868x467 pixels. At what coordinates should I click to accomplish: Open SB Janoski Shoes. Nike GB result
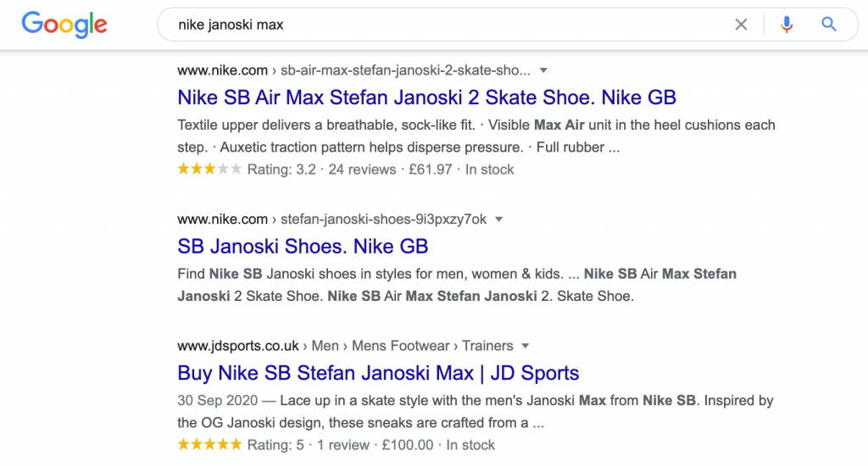click(303, 247)
